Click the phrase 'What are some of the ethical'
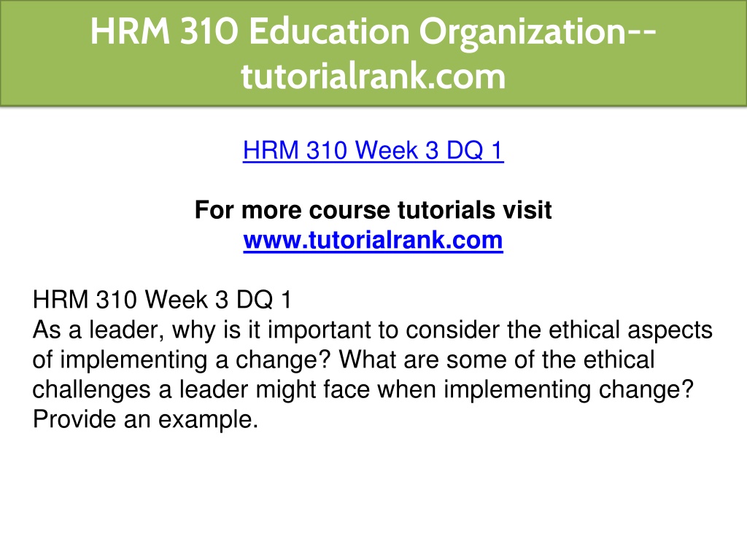Image resolution: width=747 pixels, height=560 pixels. [497, 360]
